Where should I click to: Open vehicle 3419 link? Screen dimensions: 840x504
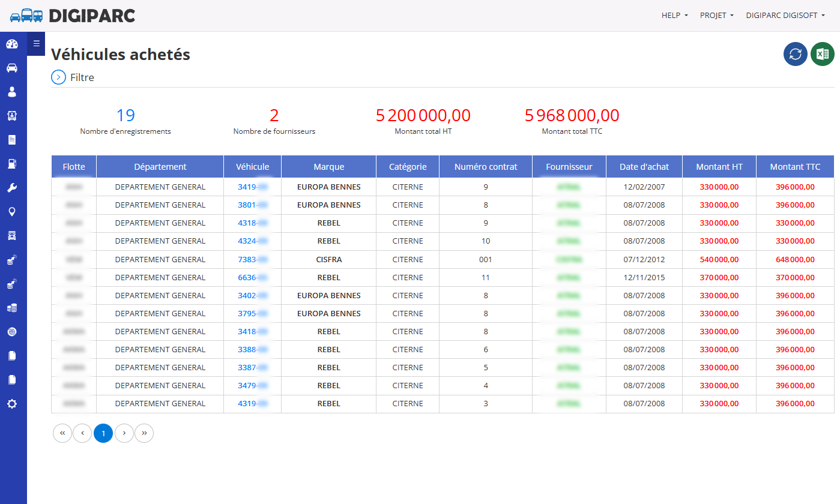(252, 187)
